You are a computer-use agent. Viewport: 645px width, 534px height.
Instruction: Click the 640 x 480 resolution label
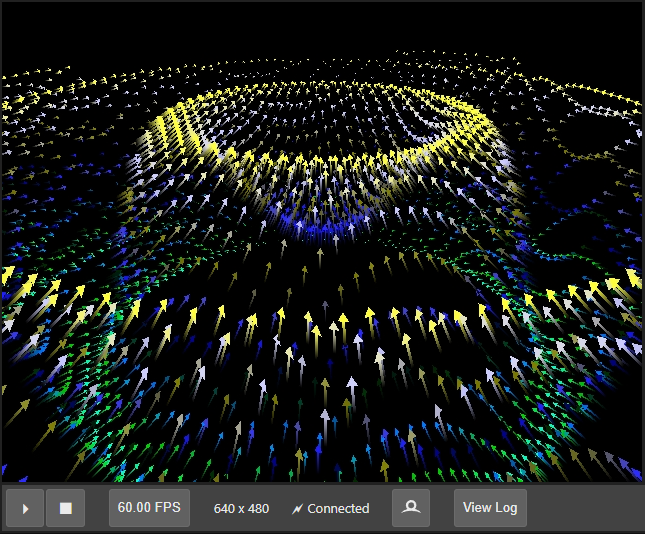241,509
